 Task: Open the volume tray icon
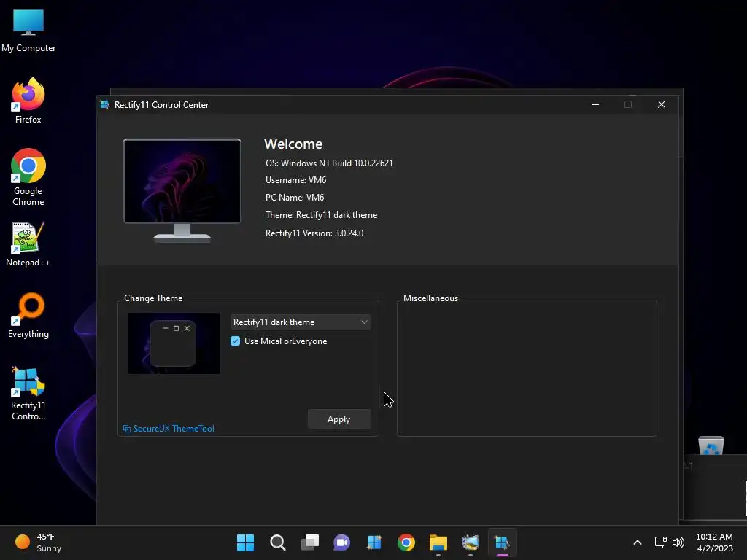678,542
